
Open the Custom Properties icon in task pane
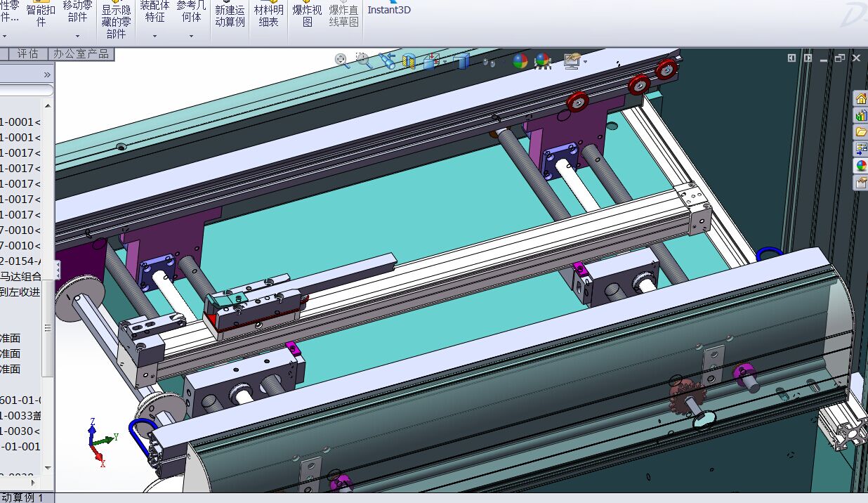[x=860, y=183]
